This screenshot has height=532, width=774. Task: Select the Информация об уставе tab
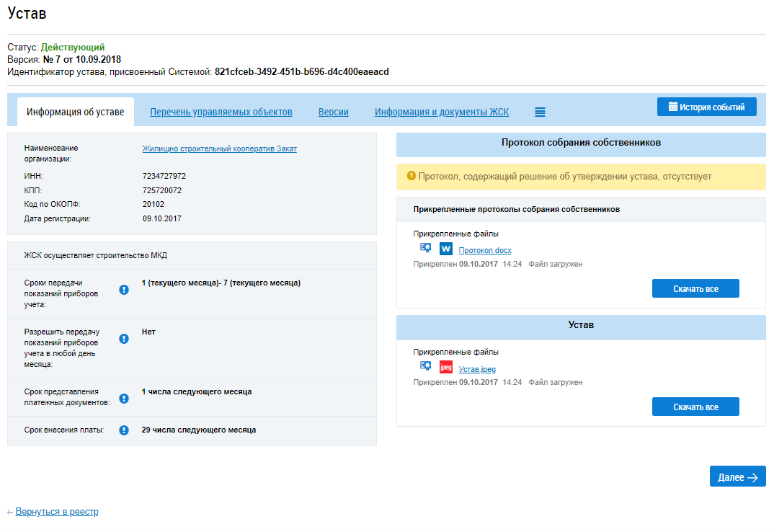76,112
